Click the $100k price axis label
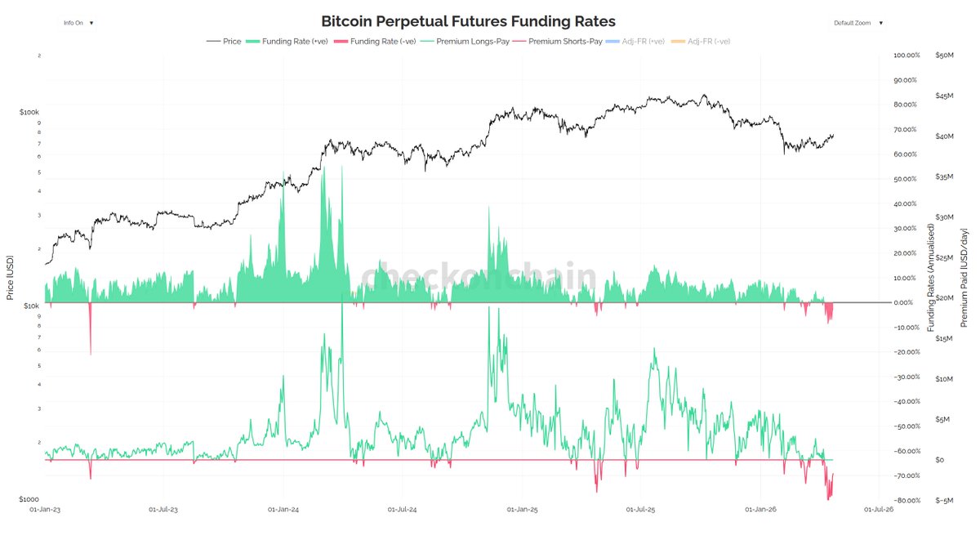The height and width of the screenshot is (540, 980). point(29,111)
